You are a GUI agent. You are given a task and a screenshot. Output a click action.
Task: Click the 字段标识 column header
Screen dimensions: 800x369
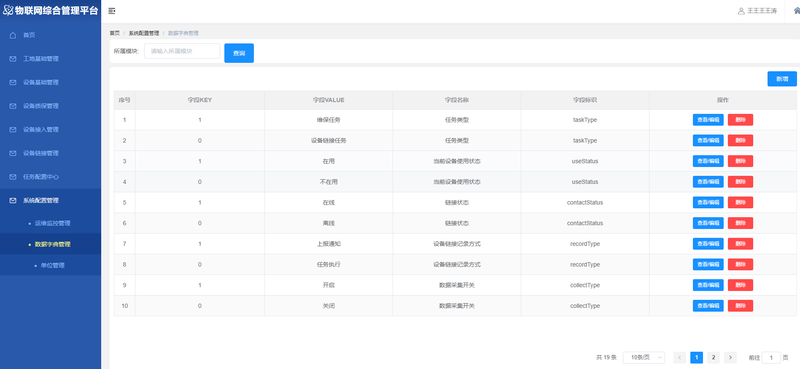tap(585, 100)
